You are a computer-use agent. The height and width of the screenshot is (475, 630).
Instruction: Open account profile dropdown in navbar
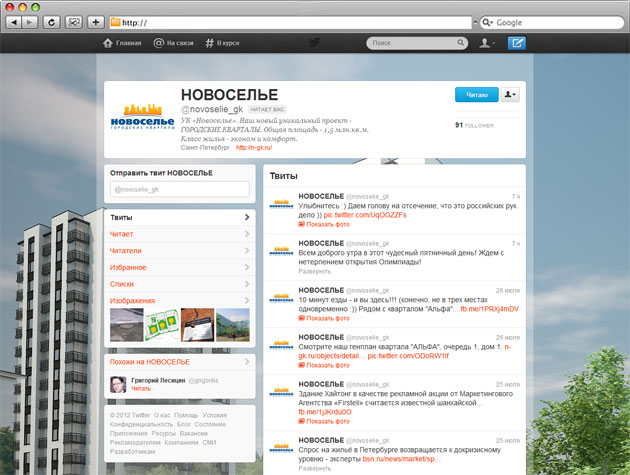pos(487,43)
